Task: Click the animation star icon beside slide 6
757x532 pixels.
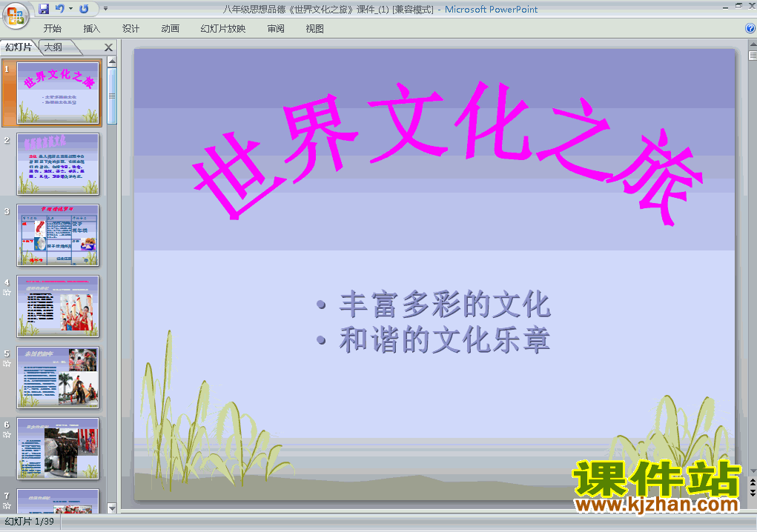Action: pyautogui.click(x=7, y=435)
